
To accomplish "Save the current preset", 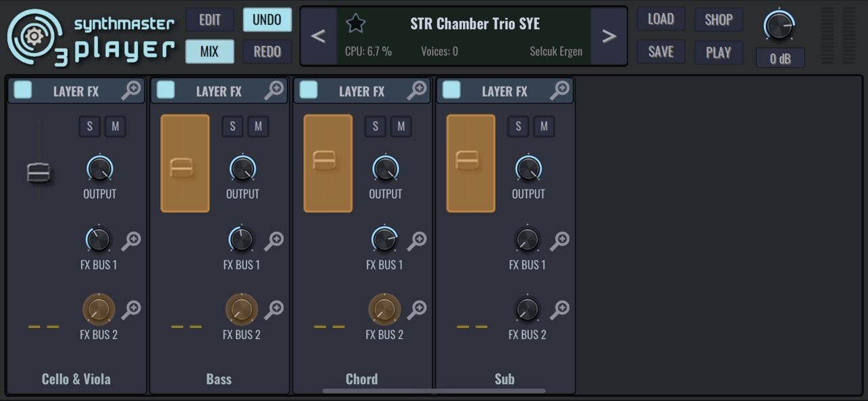I will (661, 51).
